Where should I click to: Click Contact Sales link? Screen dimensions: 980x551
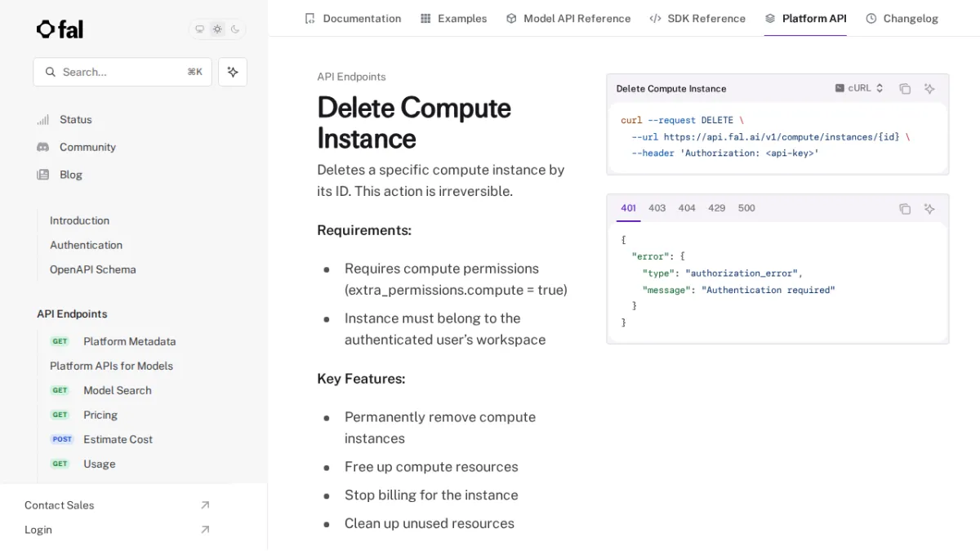59,505
